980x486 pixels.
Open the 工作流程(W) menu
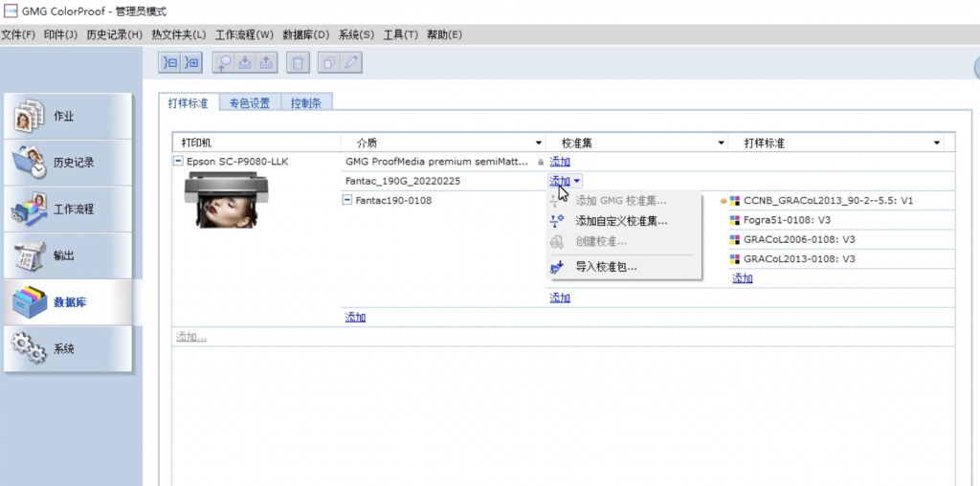tap(244, 35)
